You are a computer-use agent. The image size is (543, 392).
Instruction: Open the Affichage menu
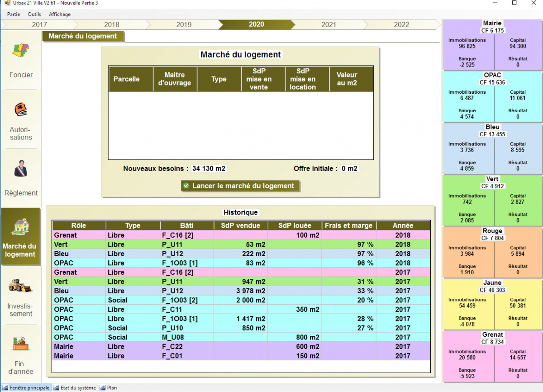pos(60,14)
